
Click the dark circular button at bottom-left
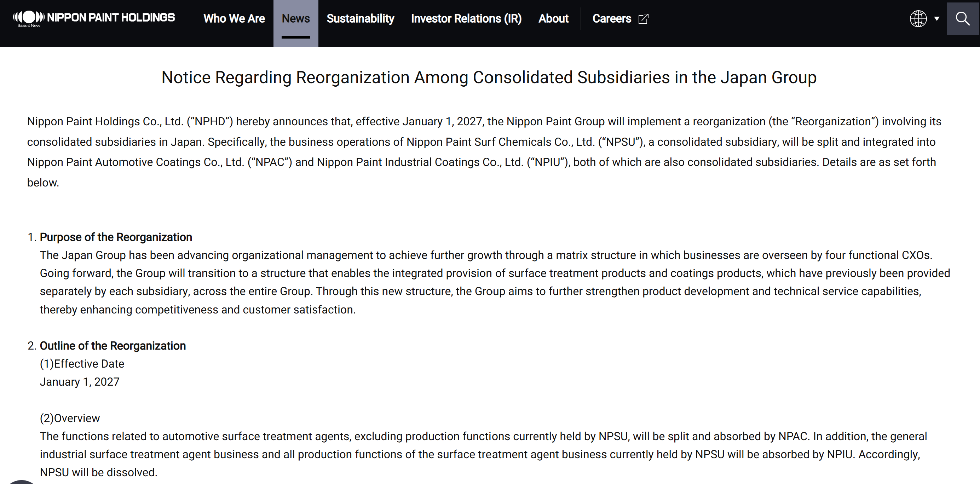tap(21, 482)
